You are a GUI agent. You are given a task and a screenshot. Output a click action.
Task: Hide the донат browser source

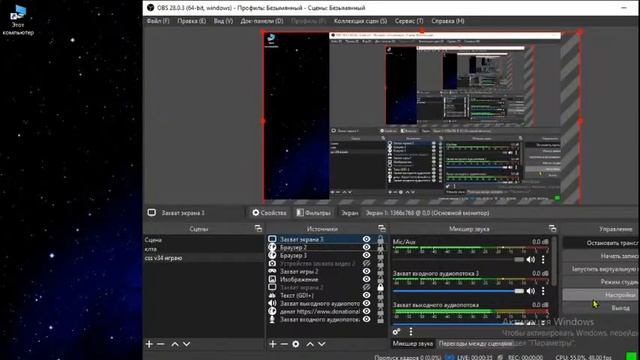click(x=367, y=311)
